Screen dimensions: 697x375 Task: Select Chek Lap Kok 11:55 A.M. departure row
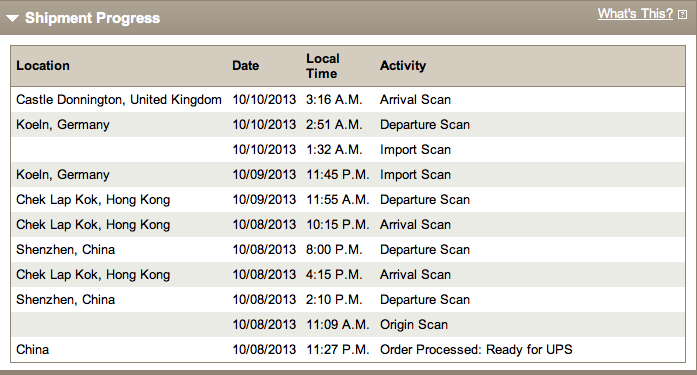point(348,199)
